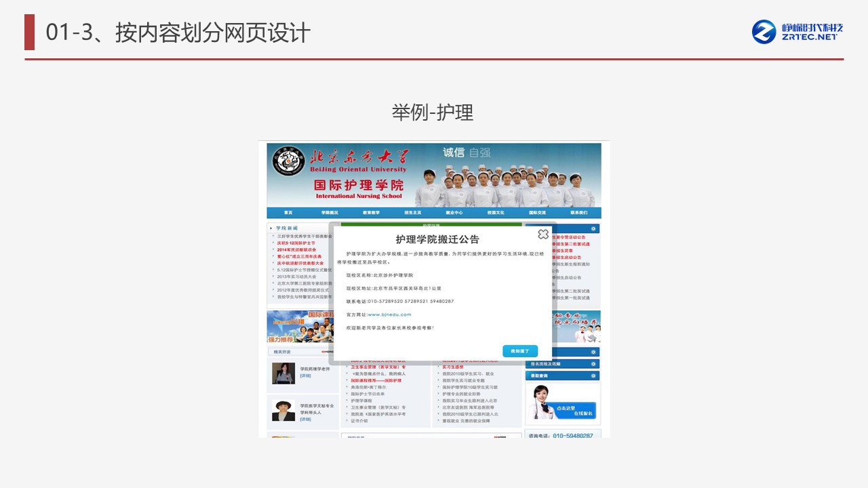Click the 我知道了 confirmation button
Screen dimensions: 868x488
click(520, 351)
